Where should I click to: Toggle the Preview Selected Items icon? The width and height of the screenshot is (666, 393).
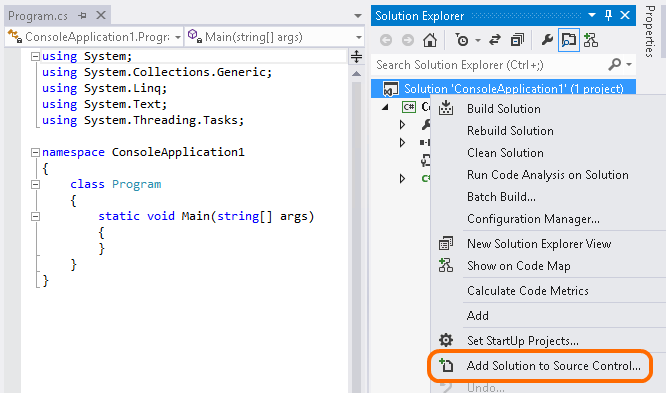pyautogui.click(x=569, y=40)
